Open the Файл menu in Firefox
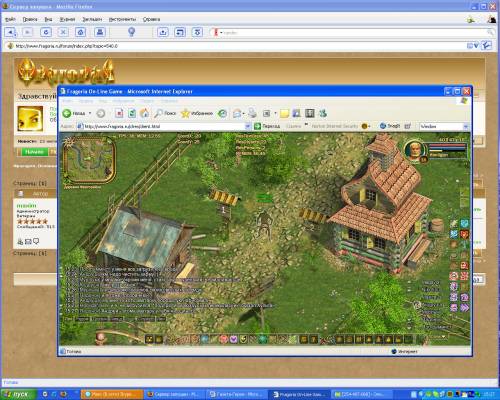Viewport: 500px width, 400px height. tap(10, 19)
